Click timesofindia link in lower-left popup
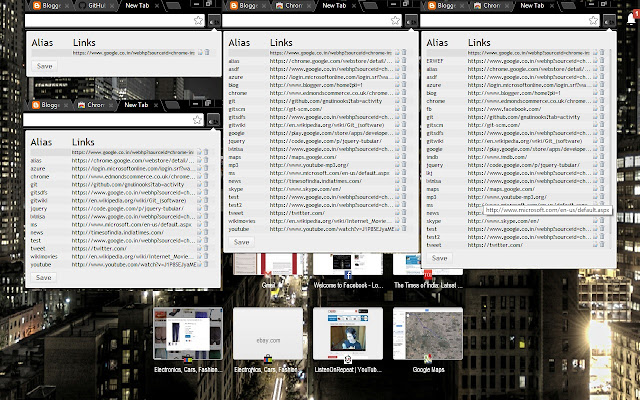 pos(118,233)
